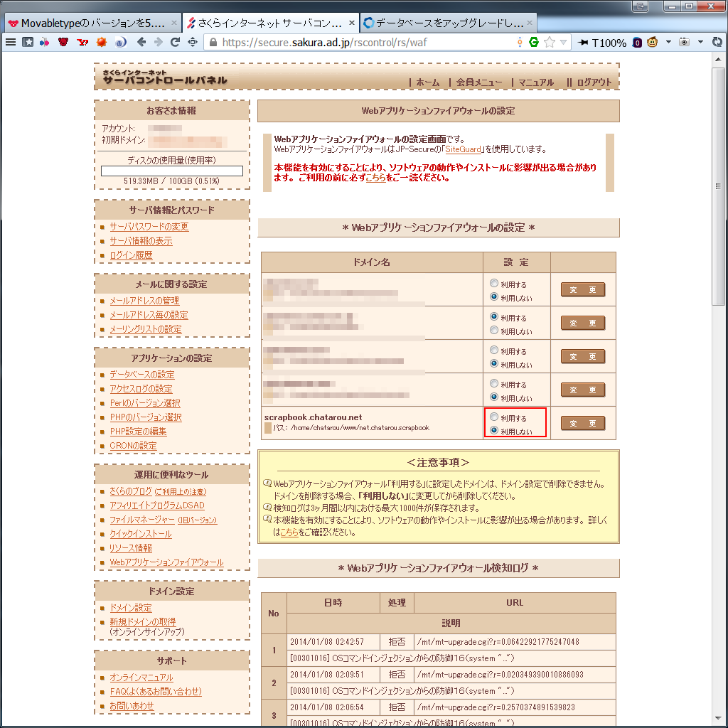The width and height of the screenshot is (728, 728).
Task: Close the さくらインターネット tab
Action: click(351, 22)
